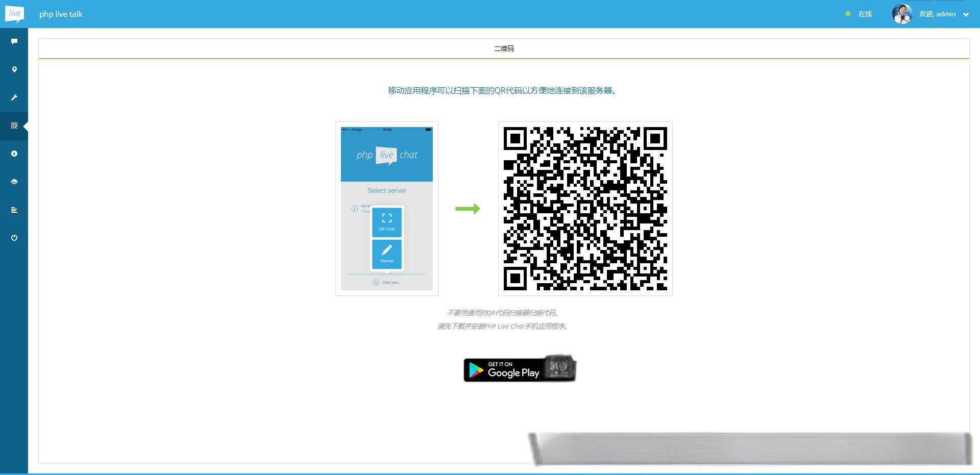Click the admin avatar picture
The height and width of the screenshot is (475, 980).
pyautogui.click(x=902, y=14)
